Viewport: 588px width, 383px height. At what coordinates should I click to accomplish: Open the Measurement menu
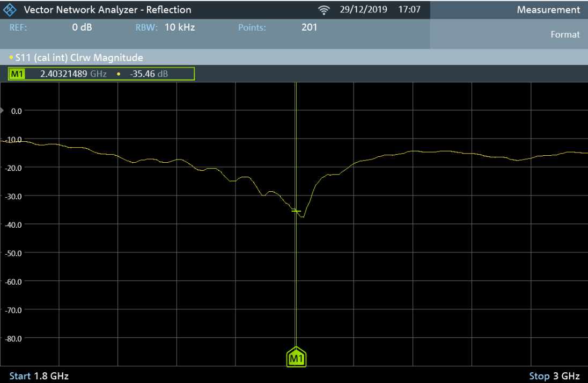(548, 10)
